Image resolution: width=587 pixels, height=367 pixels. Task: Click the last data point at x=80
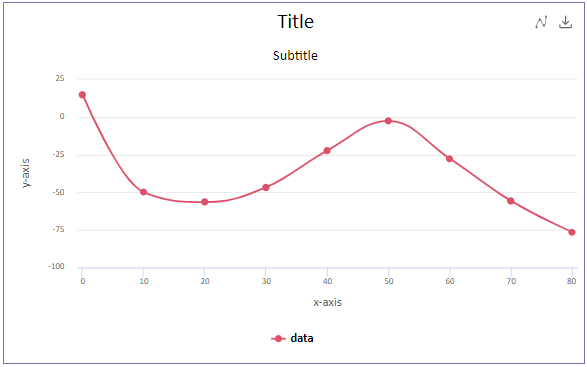(572, 232)
